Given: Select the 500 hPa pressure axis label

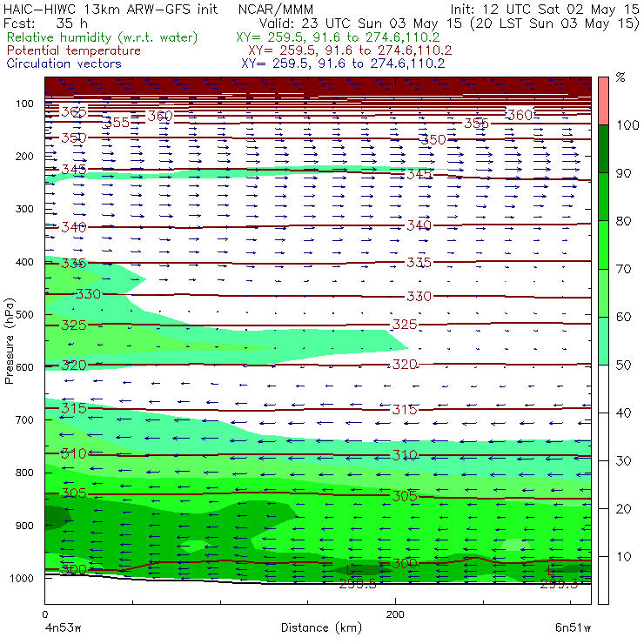Looking at the screenshot, I should (24, 315).
